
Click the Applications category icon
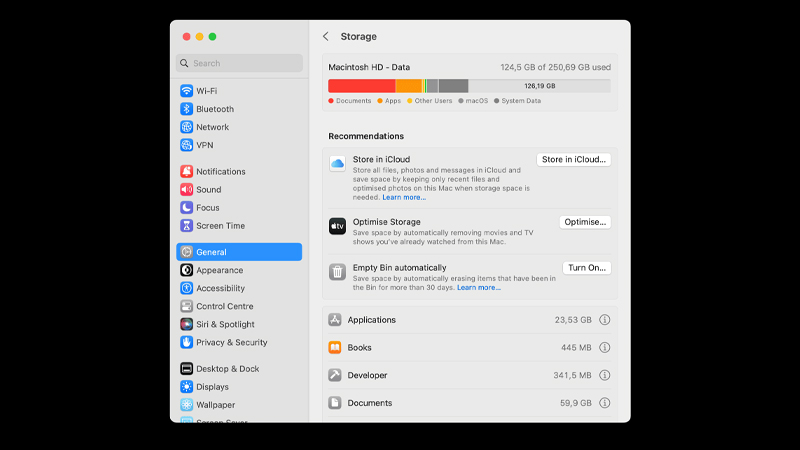point(335,320)
